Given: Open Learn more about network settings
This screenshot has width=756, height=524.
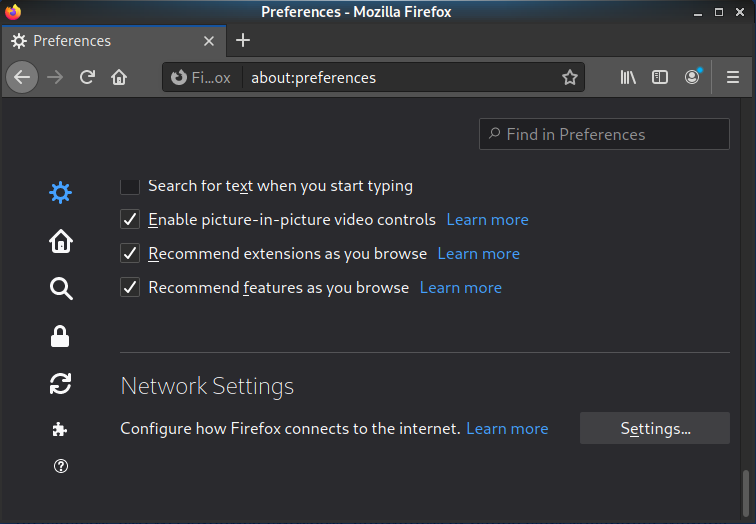Looking at the screenshot, I should pyautogui.click(x=507, y=428).
